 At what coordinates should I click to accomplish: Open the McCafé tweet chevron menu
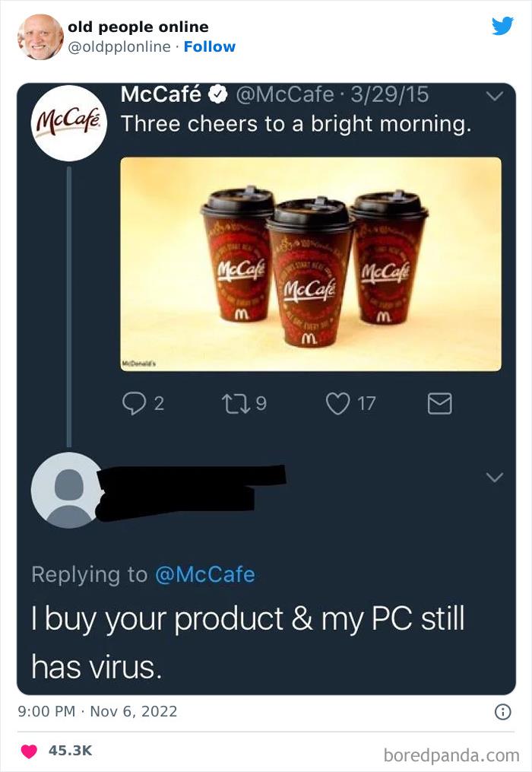[495, 96]
